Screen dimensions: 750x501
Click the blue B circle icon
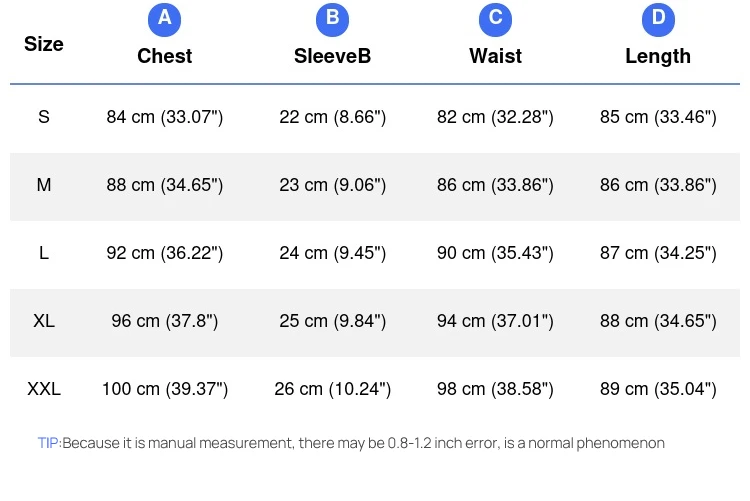(x=332, y=18)
